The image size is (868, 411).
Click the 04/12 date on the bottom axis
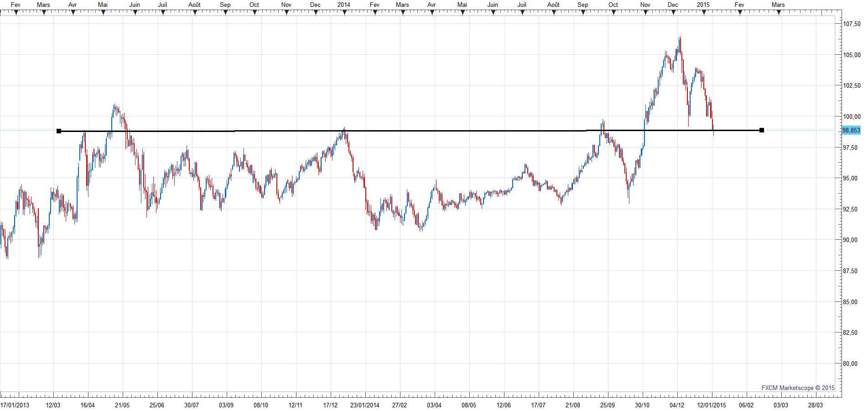(x=677, y=405)
